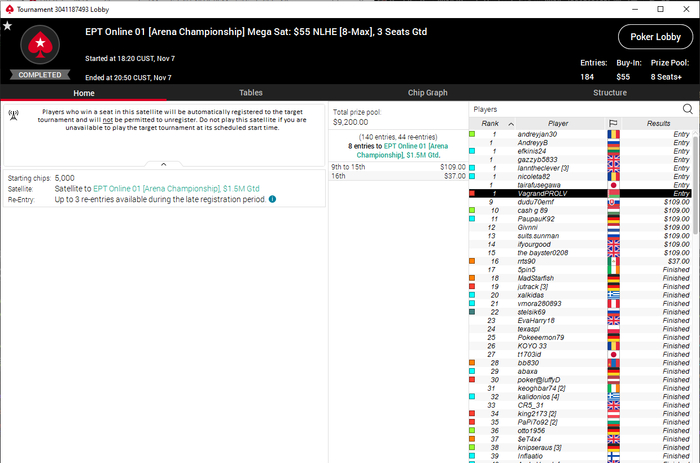The height and width of the screenshot is (463, 700).
Task: Click the $9,200.00 total prize pool value
Action: [350, 122]
